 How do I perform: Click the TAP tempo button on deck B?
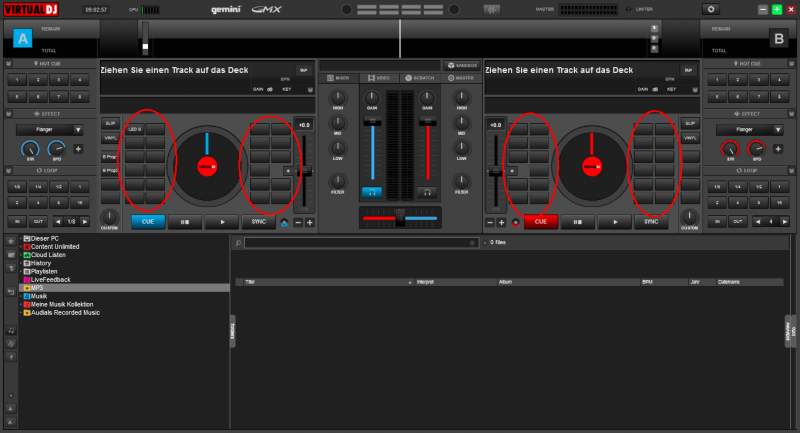pyautogui.click(x=688, y=70)
